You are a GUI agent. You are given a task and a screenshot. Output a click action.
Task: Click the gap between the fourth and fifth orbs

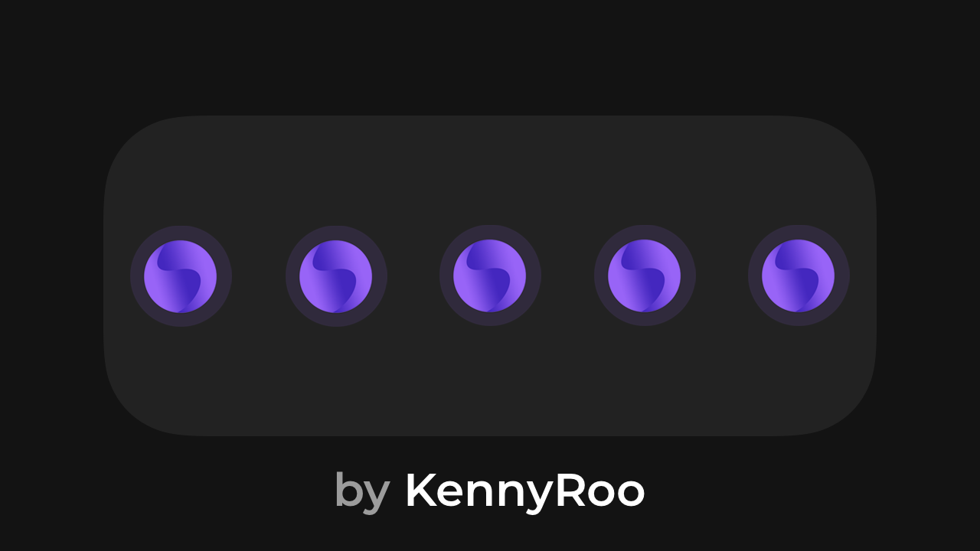pos(722,276)
